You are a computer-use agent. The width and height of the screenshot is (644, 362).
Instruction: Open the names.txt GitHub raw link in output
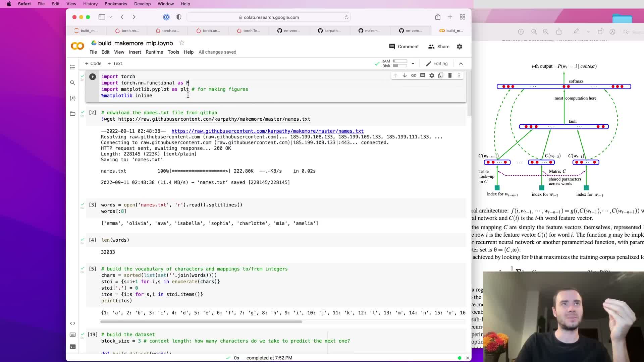[x=267, y=131]
